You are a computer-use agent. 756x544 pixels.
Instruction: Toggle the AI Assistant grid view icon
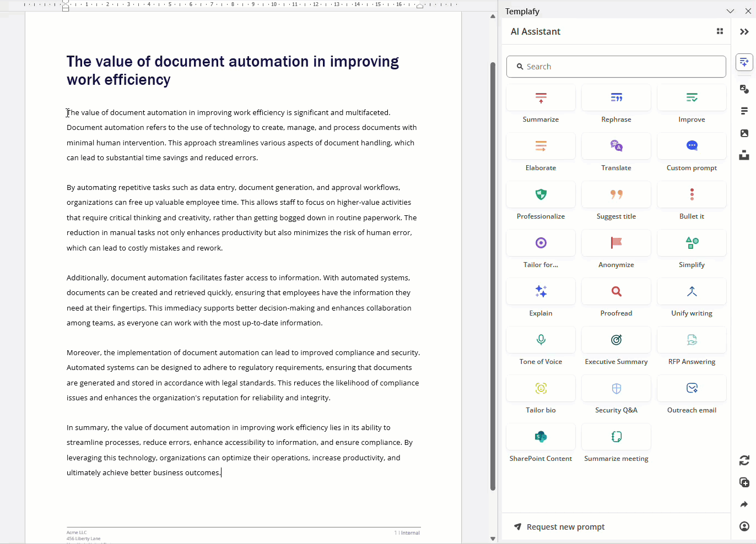click(720, 31)
